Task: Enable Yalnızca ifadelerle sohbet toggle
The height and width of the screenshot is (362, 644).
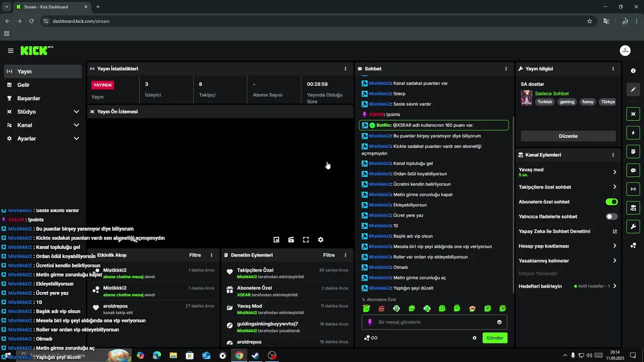Action: pos(611,217)
